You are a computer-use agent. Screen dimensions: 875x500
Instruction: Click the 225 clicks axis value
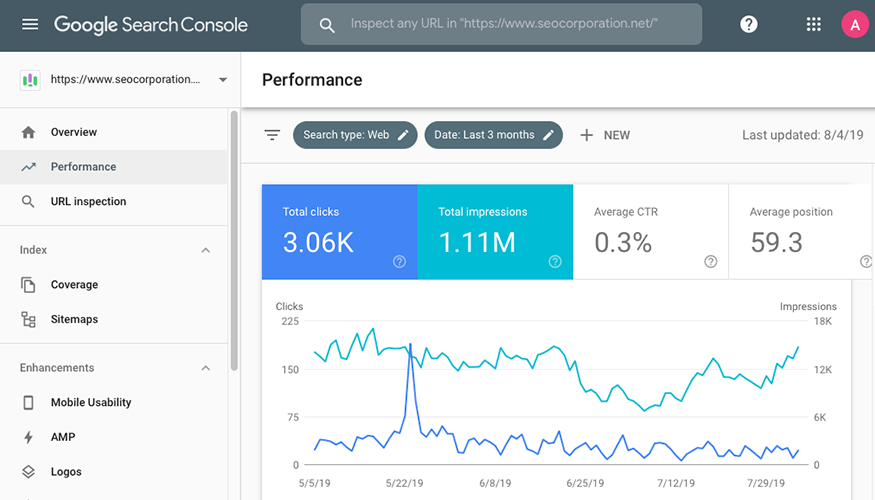pos(290,321)
